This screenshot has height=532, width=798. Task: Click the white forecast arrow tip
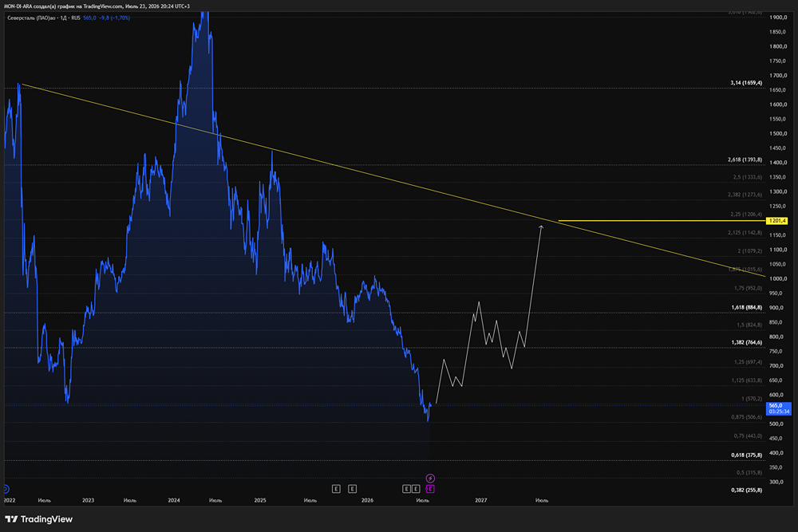point(541,227)
